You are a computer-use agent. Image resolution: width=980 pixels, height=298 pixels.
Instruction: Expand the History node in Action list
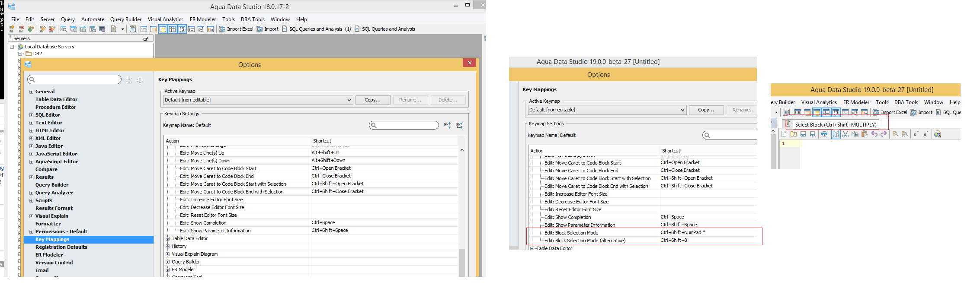tap(168, 246)
